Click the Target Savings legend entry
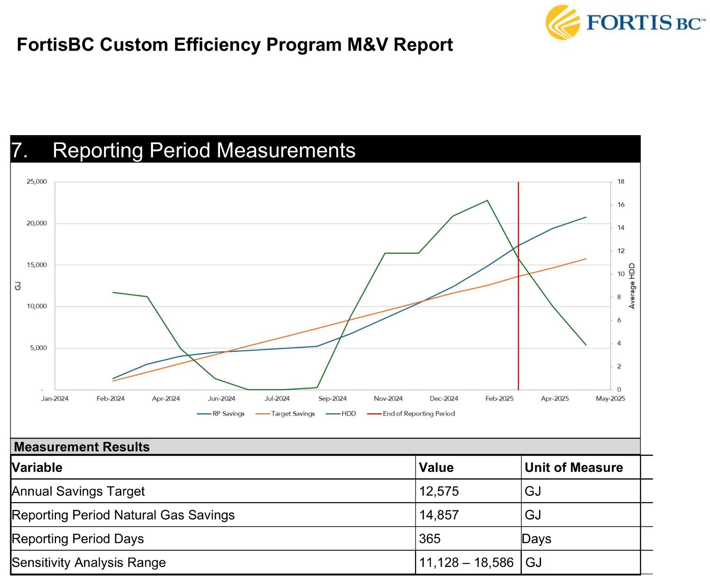710x588 pixels. click(285, 413)
